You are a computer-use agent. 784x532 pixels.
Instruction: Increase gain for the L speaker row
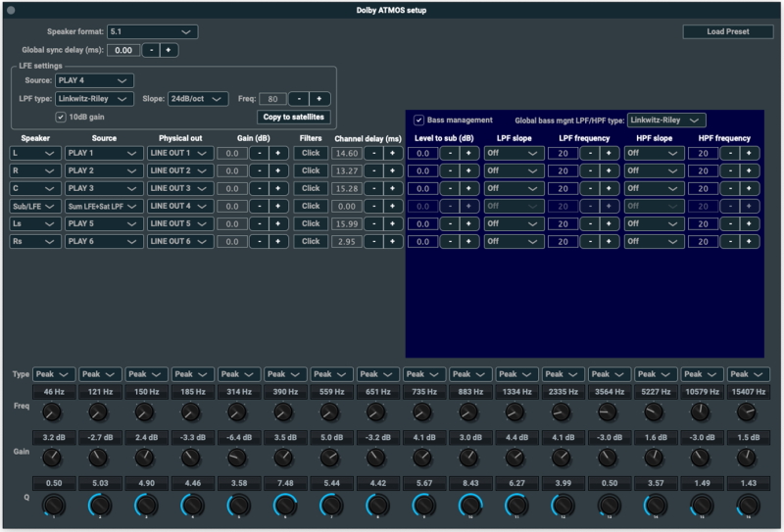point(278,153)
